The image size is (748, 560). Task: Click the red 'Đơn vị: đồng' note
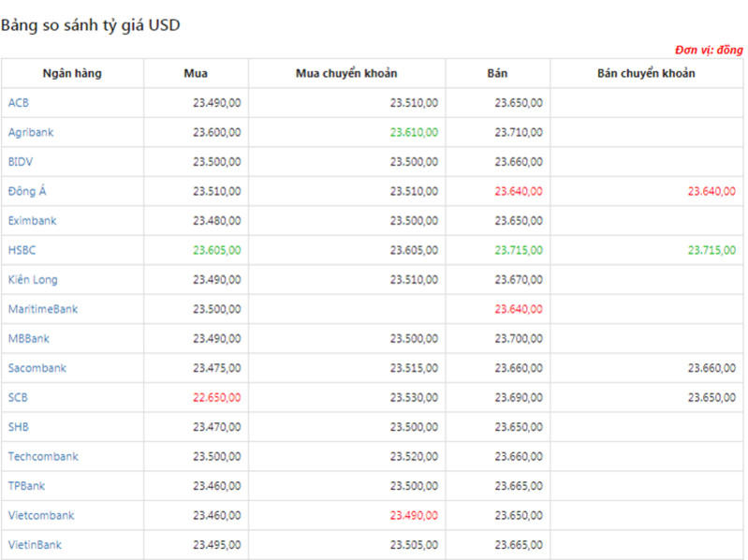pyautogui.click(x=709, y=50)
